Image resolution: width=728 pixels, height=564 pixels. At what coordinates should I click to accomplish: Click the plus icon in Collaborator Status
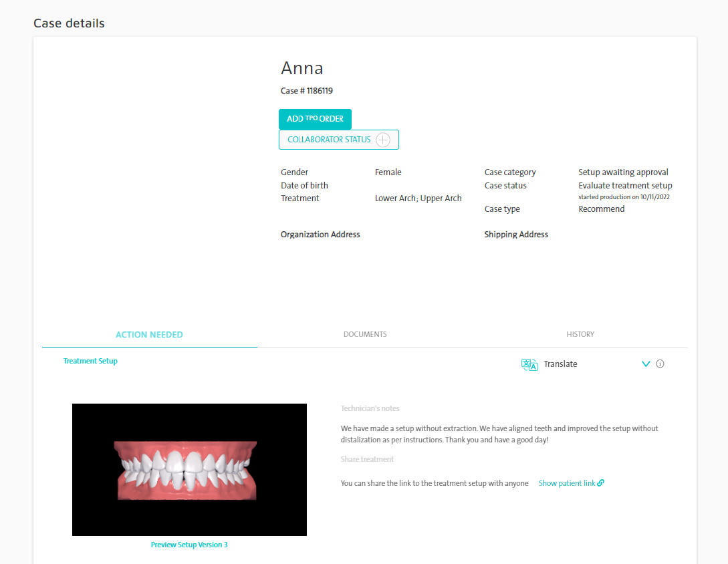383,140
